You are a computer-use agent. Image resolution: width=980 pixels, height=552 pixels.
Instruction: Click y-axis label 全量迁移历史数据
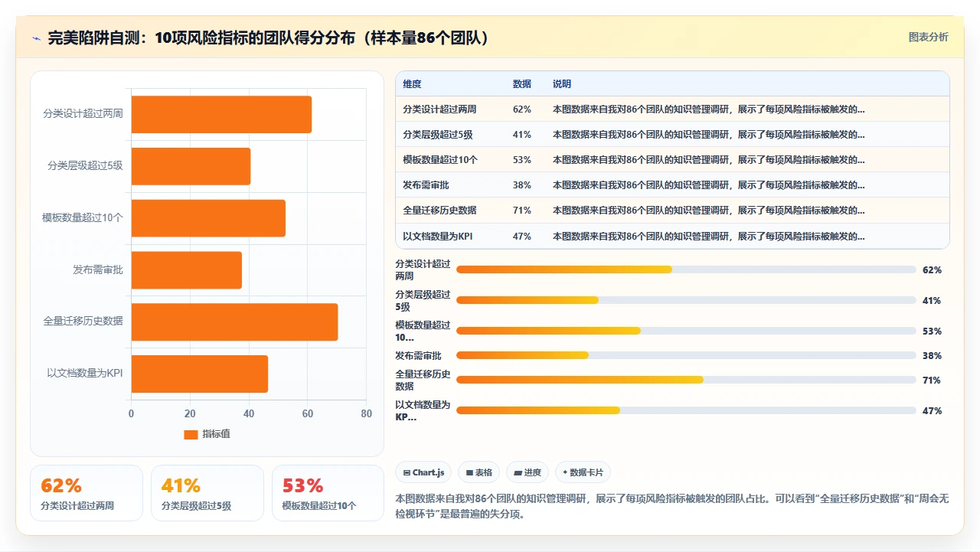(83, 322)
